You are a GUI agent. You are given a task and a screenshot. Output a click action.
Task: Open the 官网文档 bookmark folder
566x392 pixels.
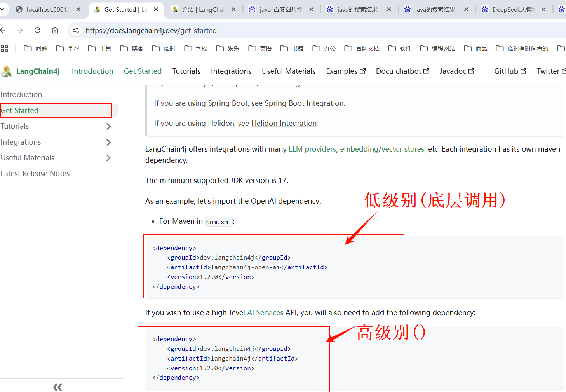[x=362, y=48]
